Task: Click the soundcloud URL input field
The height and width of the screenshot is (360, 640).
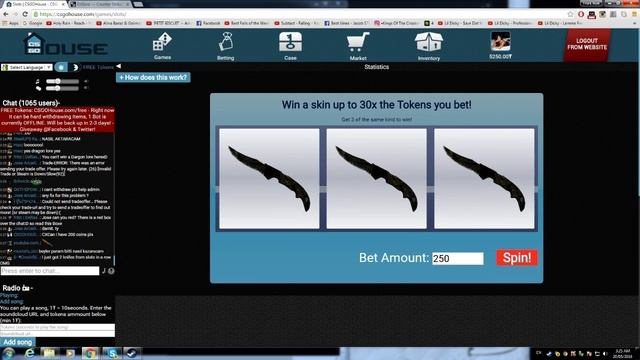Action: (58, 334)
